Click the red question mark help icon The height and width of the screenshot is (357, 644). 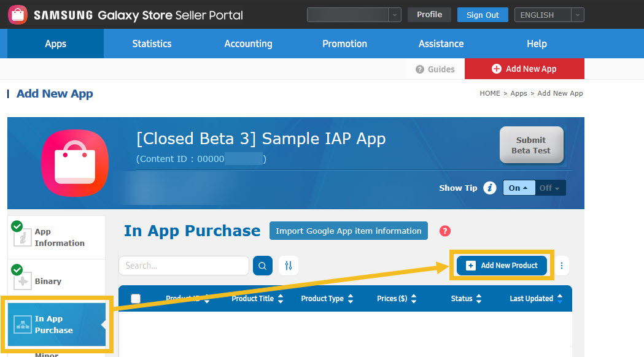coord(445,231)
